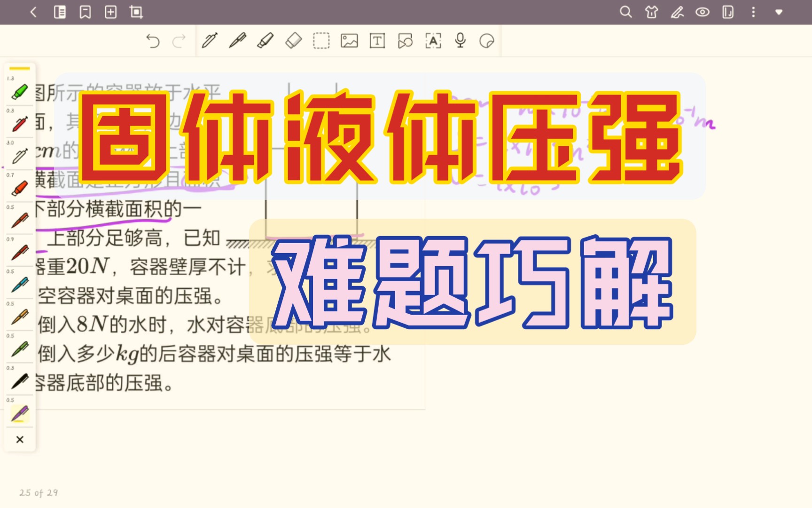This screenshot has height=508, width=812.
Task: Open the sticker tool icon
Action: [487, 41]
